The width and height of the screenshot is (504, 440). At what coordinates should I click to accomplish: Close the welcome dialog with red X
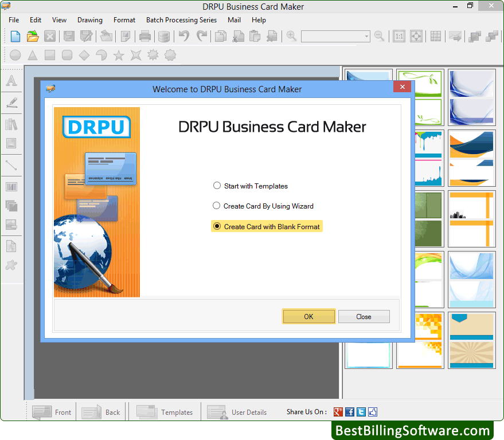[402, 87]
